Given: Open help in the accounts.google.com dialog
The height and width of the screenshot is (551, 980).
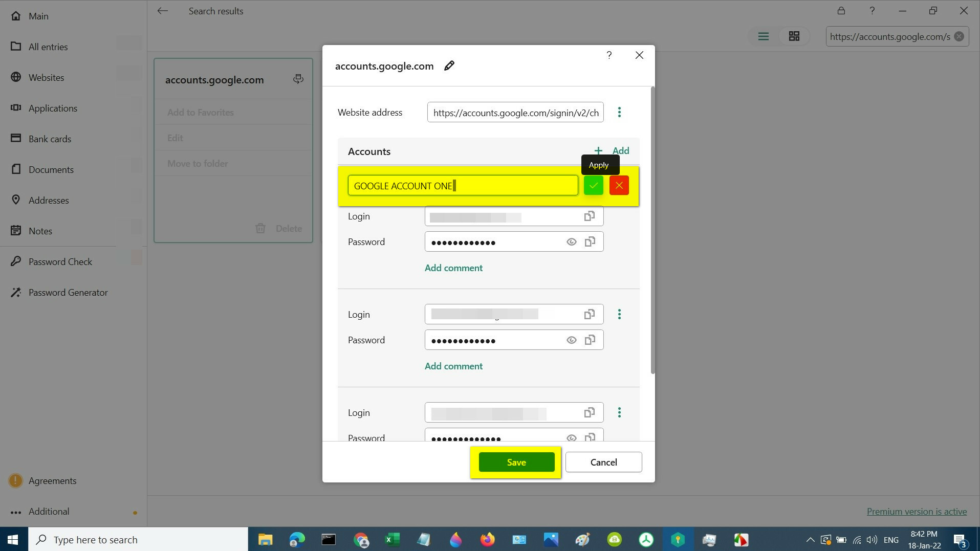Looking at the screenshot, I should click(609, 55).
